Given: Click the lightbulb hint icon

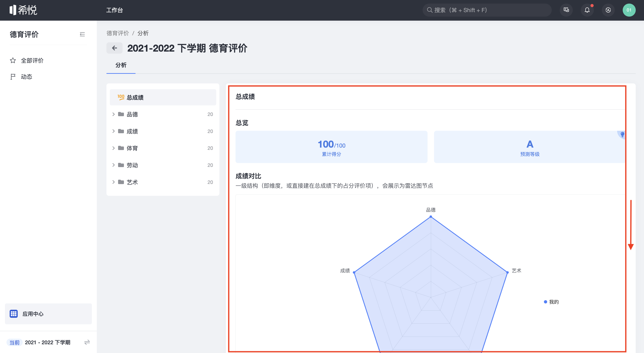Looking at the screenshot, I should coord(622,134).
